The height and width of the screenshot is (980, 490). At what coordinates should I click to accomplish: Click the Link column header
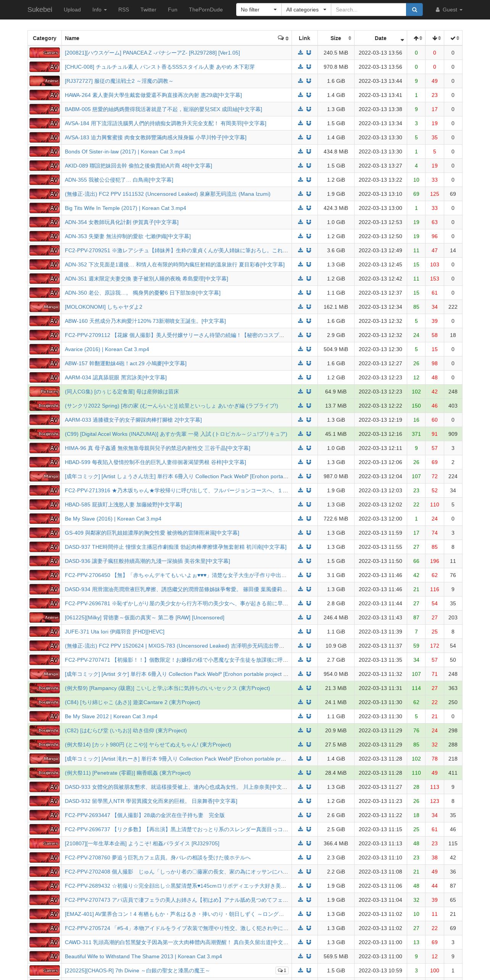click(x=305, y=38)
